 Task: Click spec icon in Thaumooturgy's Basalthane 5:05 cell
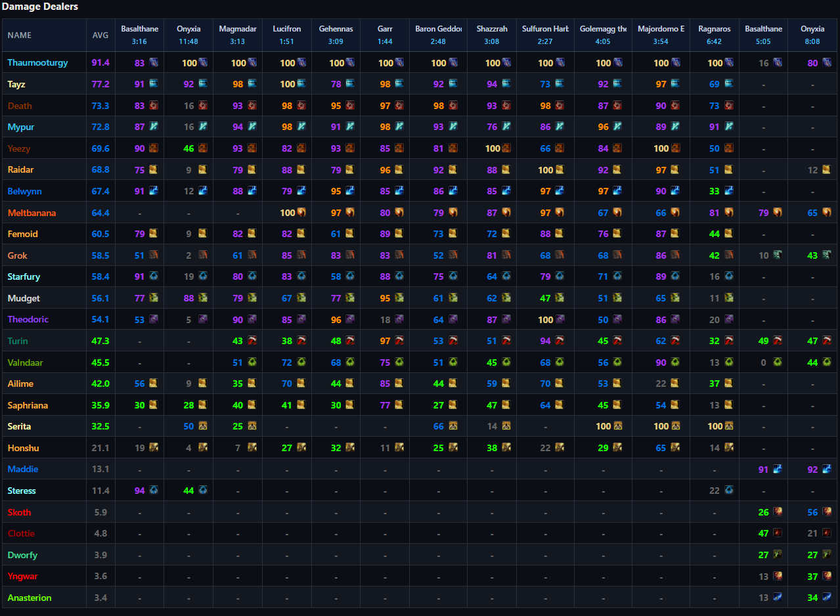click(x=778, y=63)
